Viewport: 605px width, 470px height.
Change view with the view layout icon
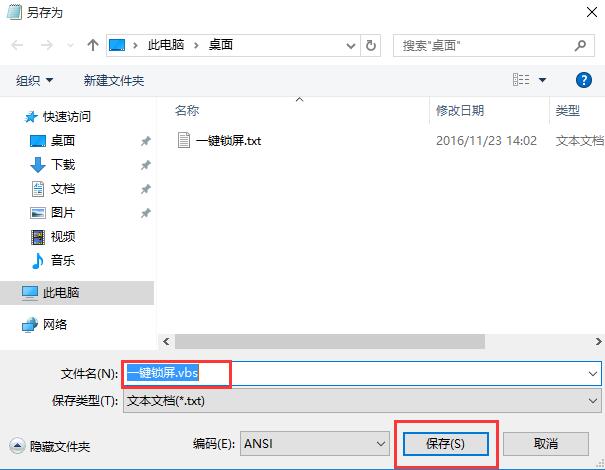tap(521, 80)
